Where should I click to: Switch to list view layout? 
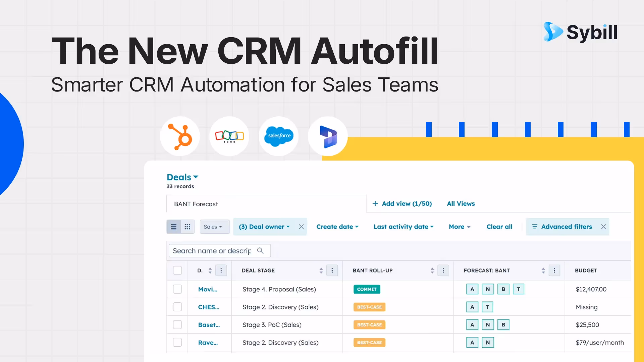(174, 227)
